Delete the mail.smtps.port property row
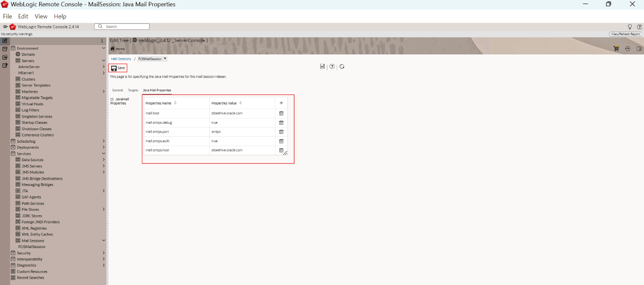Screen dimensions: 644x285 281,132
